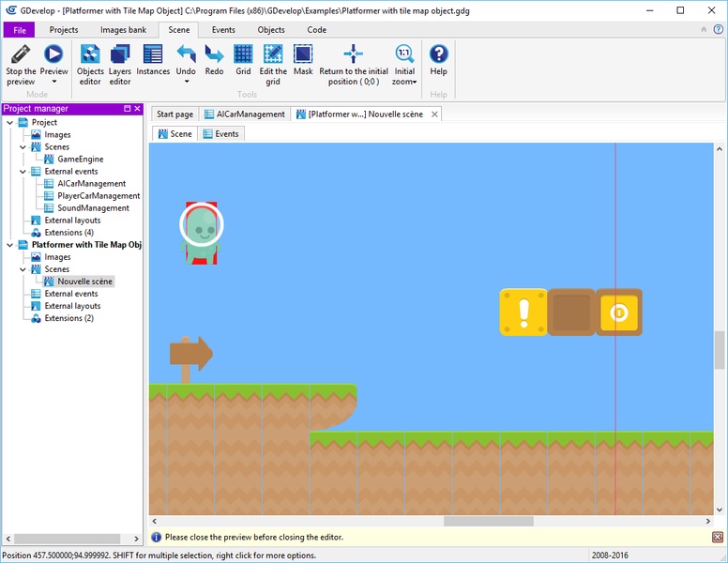Collapse the External events tree node
Viewport: 728px width, 563px height.
(x=23, y=172)
